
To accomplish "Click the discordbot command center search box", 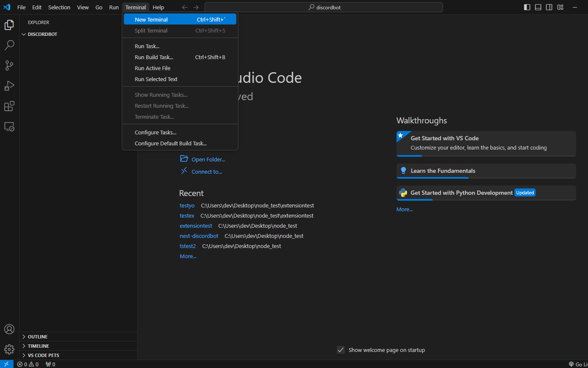I will pyautogui.click(x=324, y=7).
